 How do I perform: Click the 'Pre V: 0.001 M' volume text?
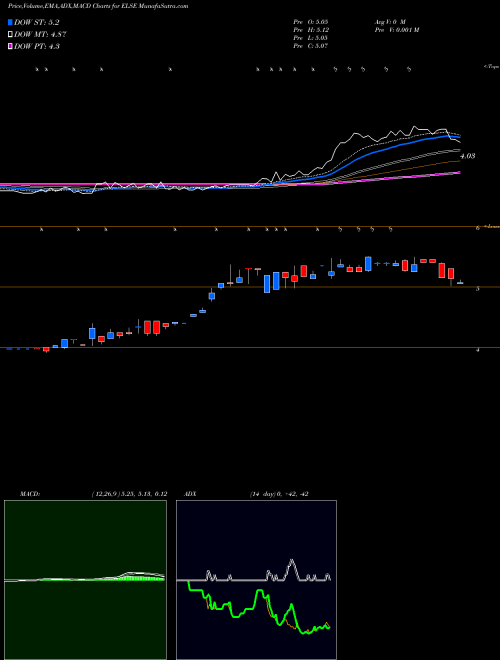click(x=396, y=30)
